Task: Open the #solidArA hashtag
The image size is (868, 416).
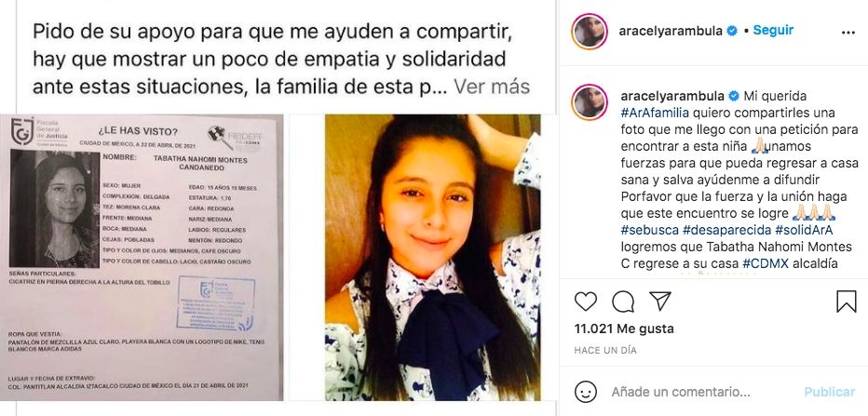Action: (804, 230)
